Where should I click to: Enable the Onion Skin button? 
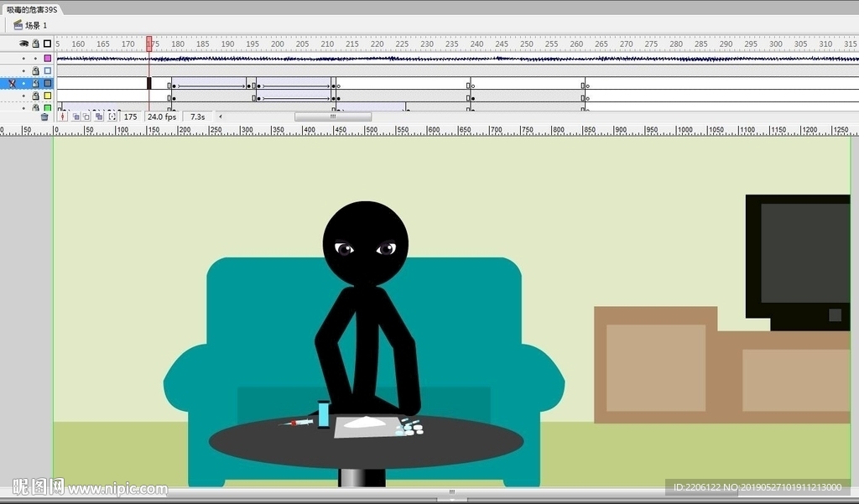(76, 117)
